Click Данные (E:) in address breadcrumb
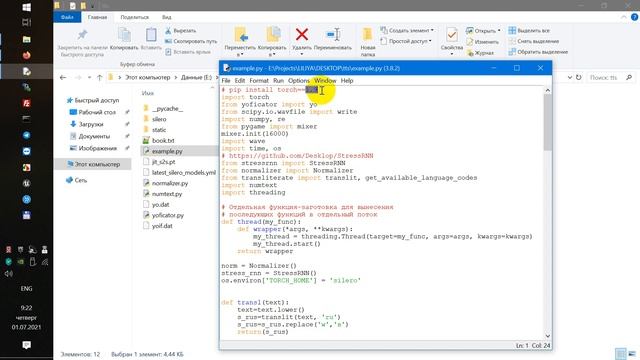This screenshot has height=360, width=640. click(196, 77)
